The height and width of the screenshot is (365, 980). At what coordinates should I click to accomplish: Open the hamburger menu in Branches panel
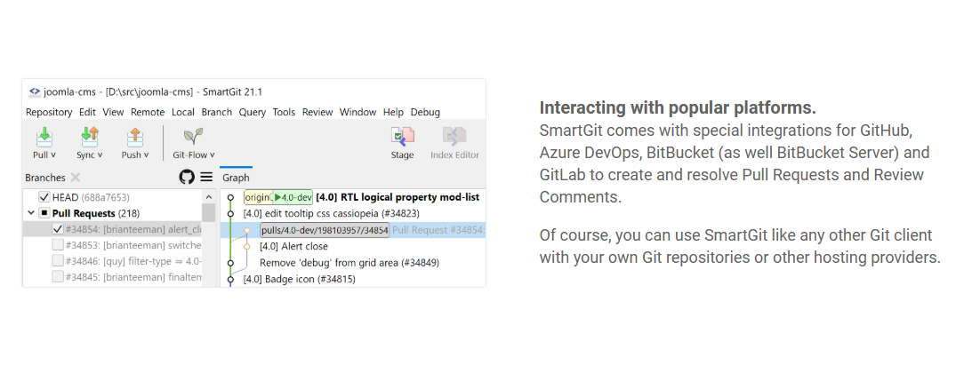tap(206, 178)
